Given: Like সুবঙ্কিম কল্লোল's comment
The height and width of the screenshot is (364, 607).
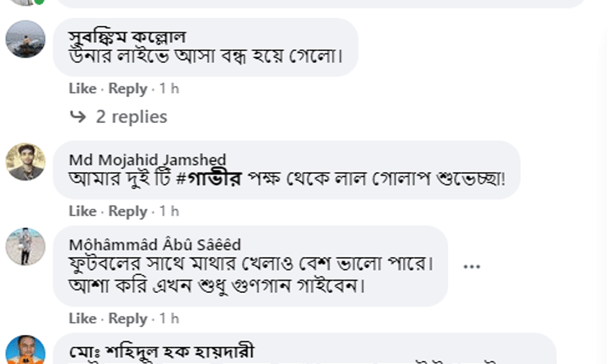Looking at the screenshot, I should tap(83, 89).
